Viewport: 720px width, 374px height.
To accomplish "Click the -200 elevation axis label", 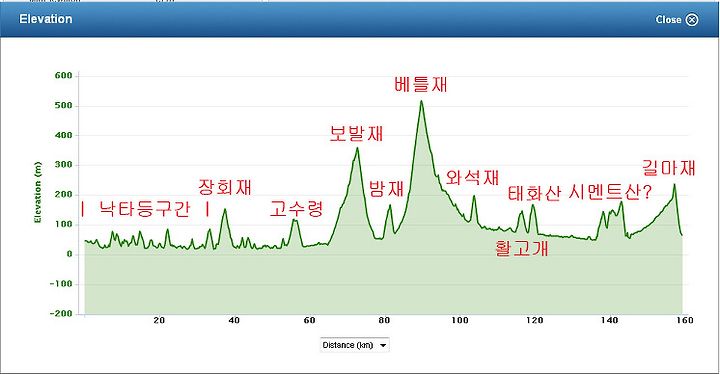I will click(x=61, y=313).
